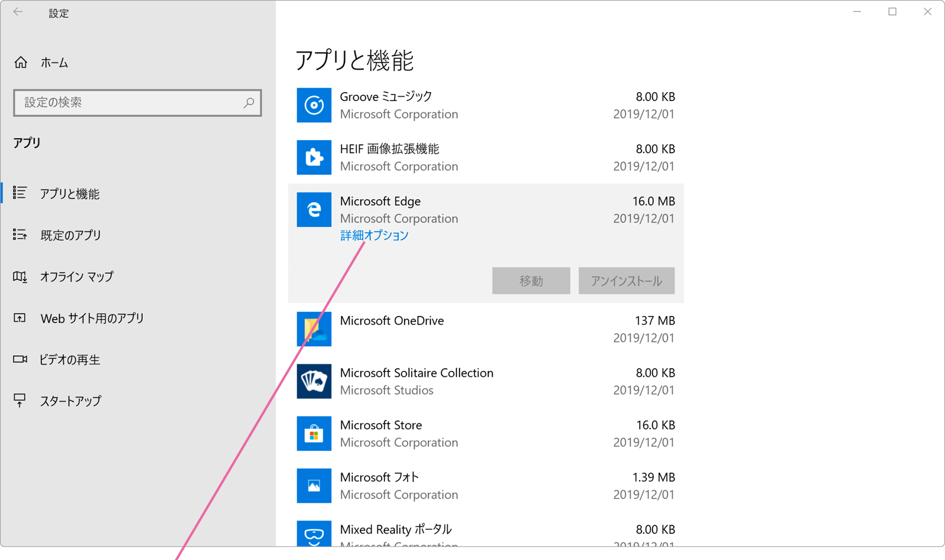Click the HEIF 画像拡張機能 app icon

click(314, 157)
